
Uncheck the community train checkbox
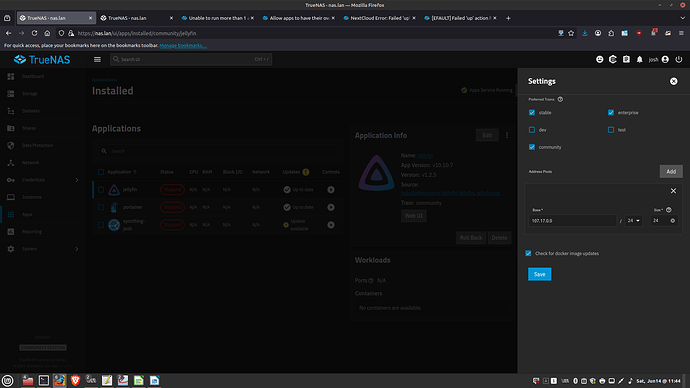click(x=532, y=147)
